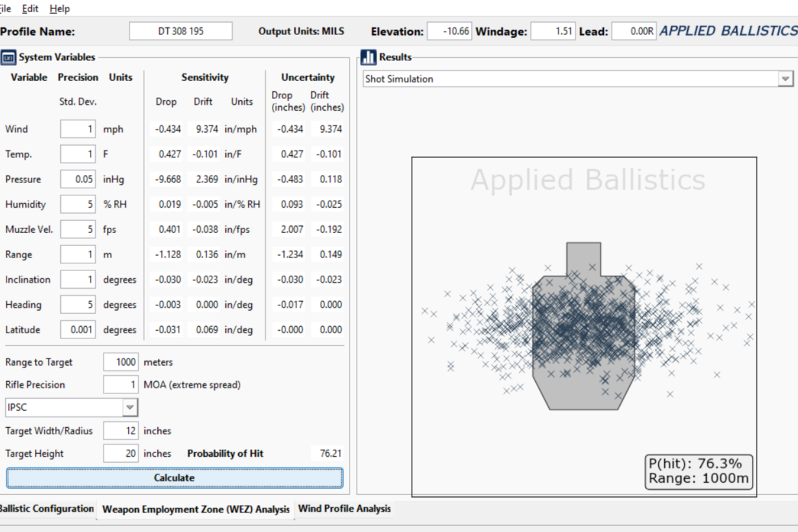Click Range drift sensitivity 0.136

point(208,254)
